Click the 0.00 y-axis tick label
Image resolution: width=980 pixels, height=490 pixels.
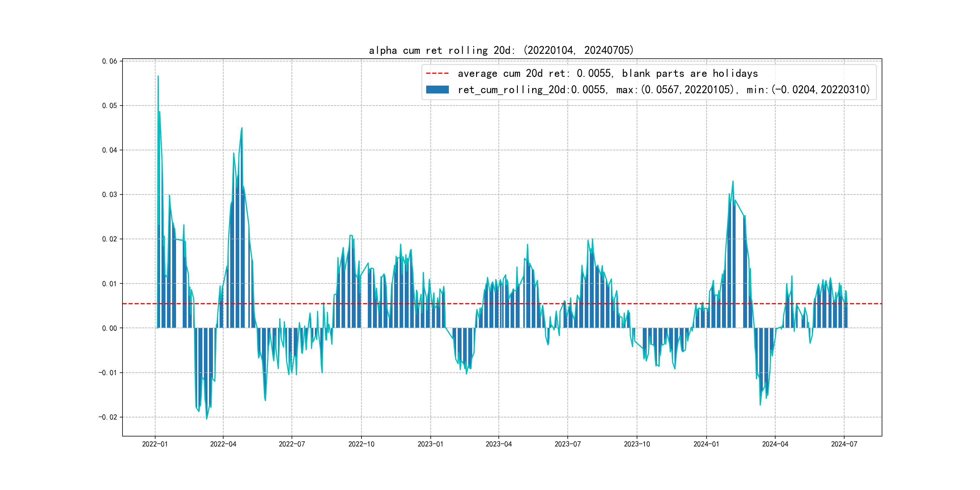click(109, 328)
